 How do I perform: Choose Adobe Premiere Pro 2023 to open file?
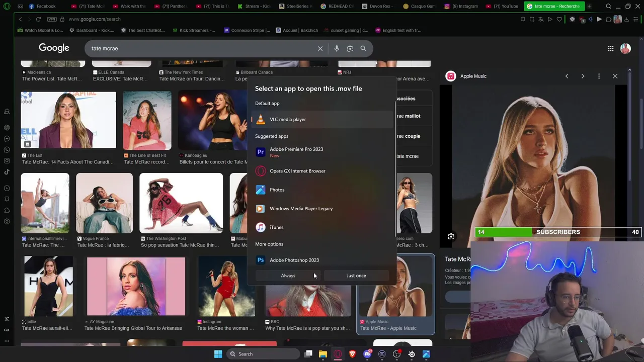click(x=322, y=152)
